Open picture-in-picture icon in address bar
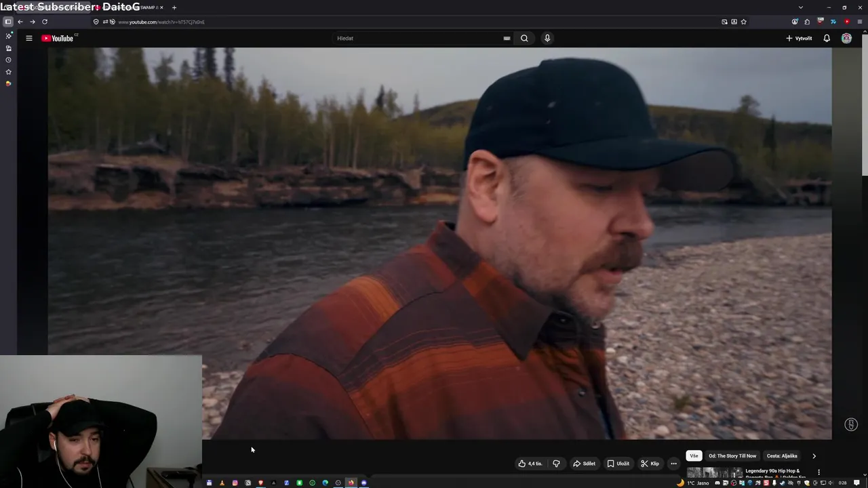This screenshot has width=868, height=488. [724, 22]
